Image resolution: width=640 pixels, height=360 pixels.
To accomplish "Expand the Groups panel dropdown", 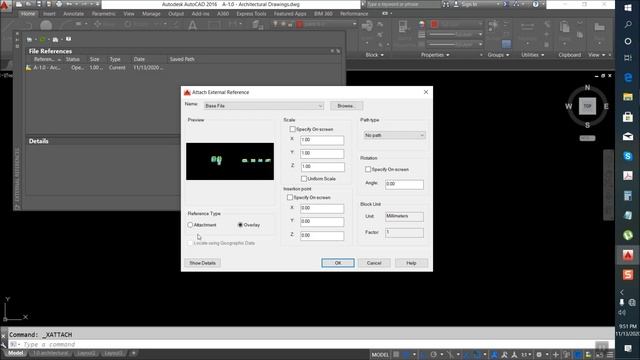I will 498,55.
